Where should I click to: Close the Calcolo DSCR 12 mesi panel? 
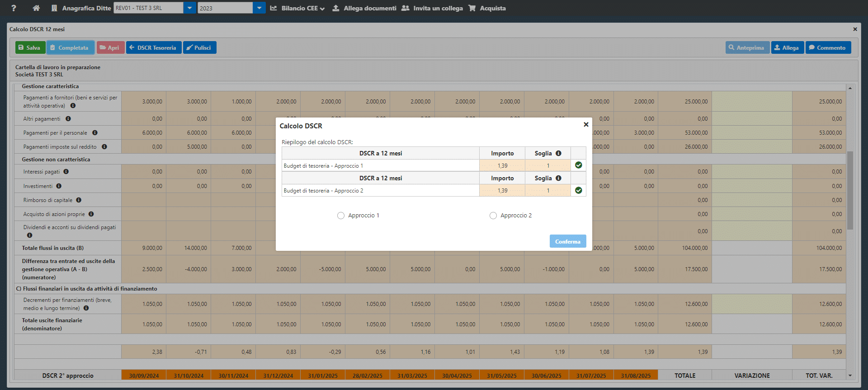(855, 29)
